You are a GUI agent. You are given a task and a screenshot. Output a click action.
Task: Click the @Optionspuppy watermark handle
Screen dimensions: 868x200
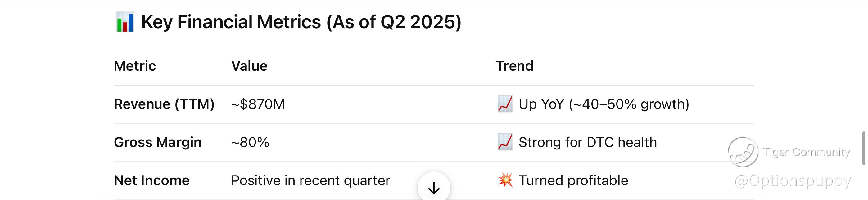pos(793,181)
